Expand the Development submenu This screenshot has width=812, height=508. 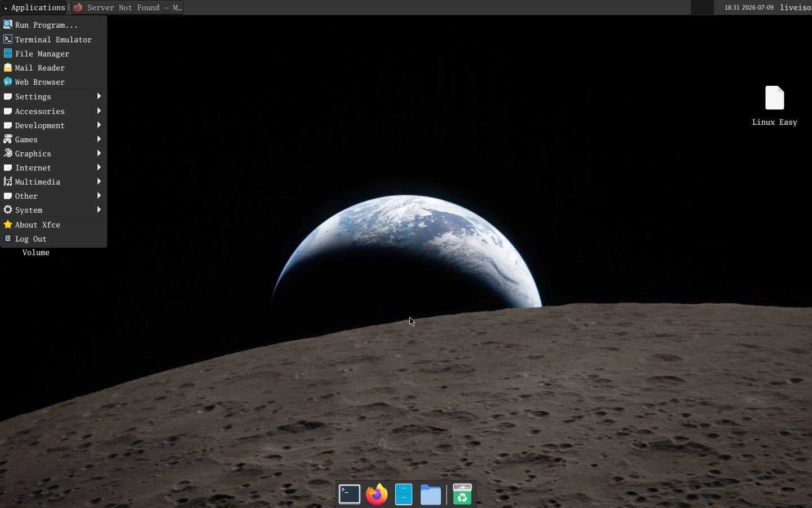[x=54, y=125]
